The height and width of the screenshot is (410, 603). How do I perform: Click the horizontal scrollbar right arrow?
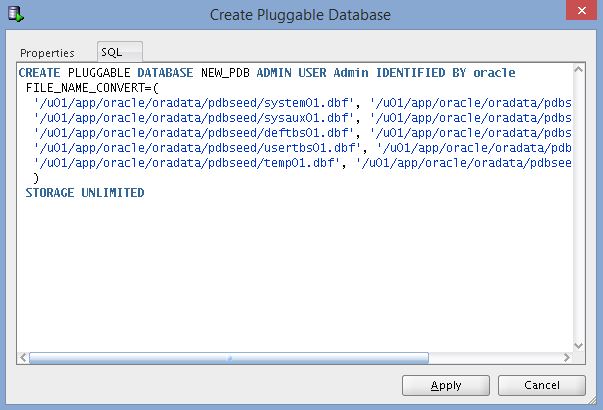click(x=566, y=358)
